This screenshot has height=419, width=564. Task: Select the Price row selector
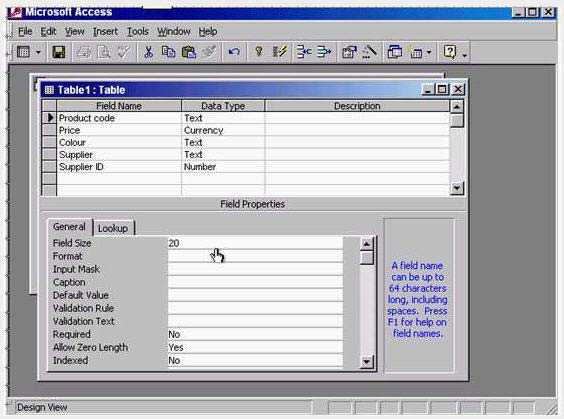49,130
